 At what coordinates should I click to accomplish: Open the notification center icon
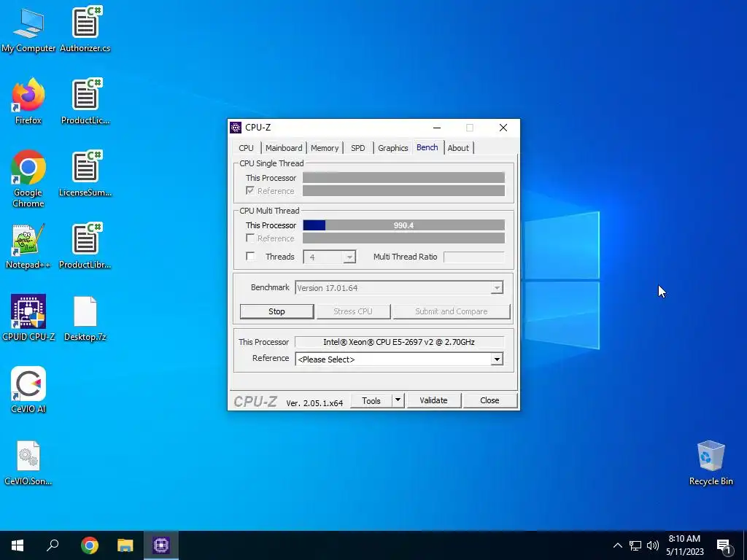724,546
